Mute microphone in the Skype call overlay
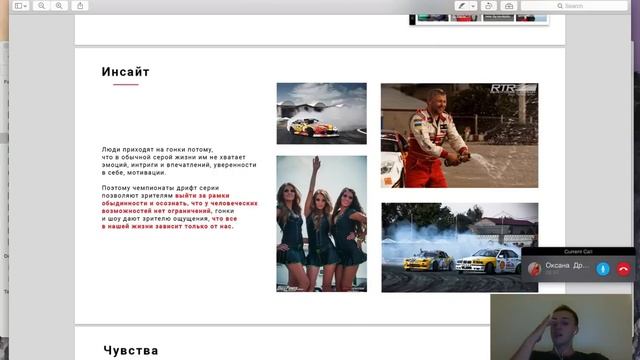 [602, 269]
